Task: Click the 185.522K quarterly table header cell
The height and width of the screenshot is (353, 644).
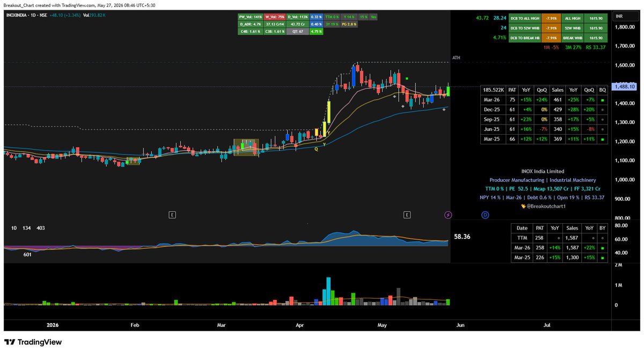Action: 493,90
